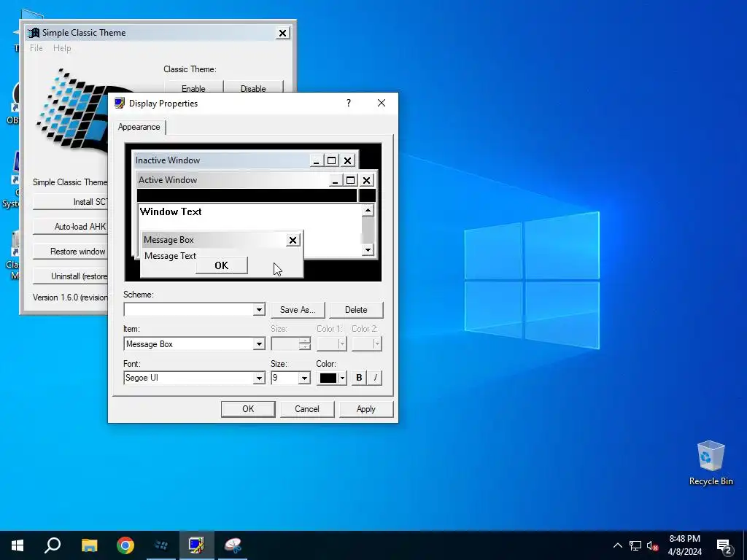Open the File menu in Simple Classic Theme
747x560 pixels.
click(36, 48)
